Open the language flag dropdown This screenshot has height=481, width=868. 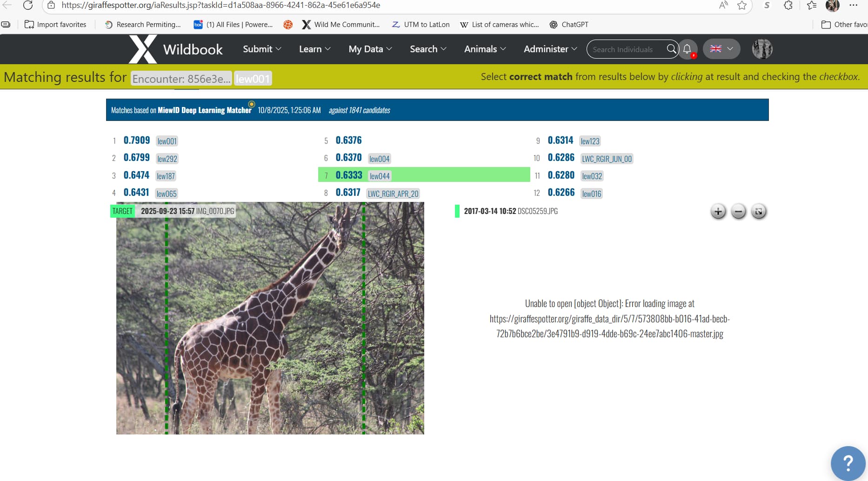721,49
